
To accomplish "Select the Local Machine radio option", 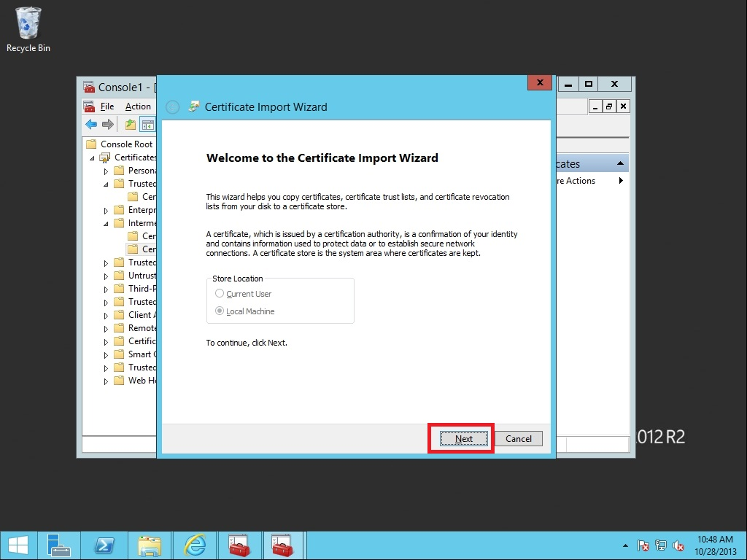I will (x=220, y=311).
